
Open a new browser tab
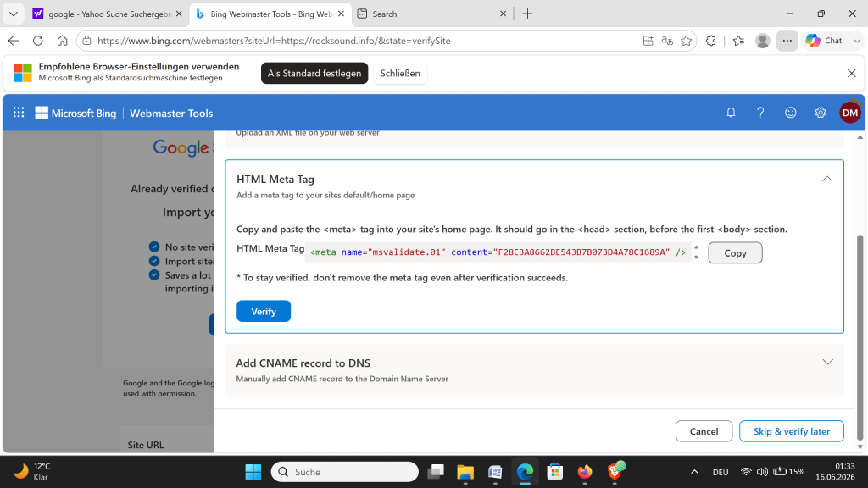[527, 14]
